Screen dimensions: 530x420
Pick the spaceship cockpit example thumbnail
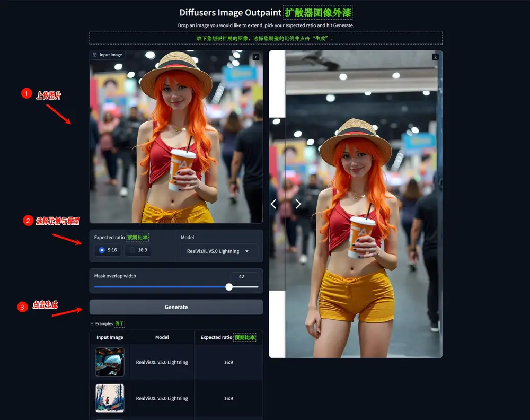110,362
